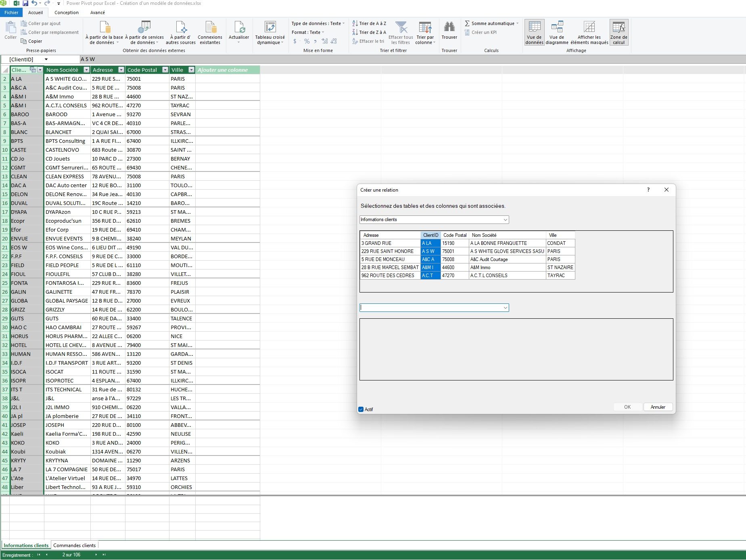
Task: Apply currency format icon
Action: pyautogui.click(x=295, y=41)
